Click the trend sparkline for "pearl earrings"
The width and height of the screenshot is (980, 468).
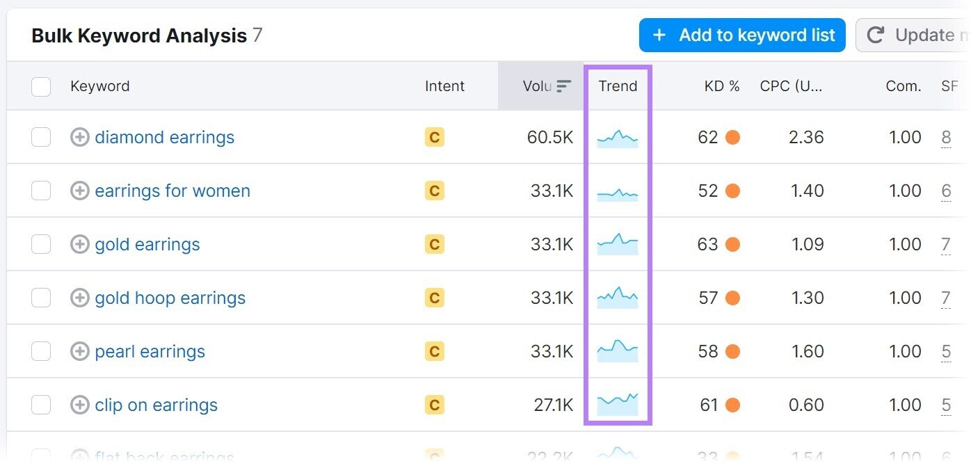[x=618, y=351]
